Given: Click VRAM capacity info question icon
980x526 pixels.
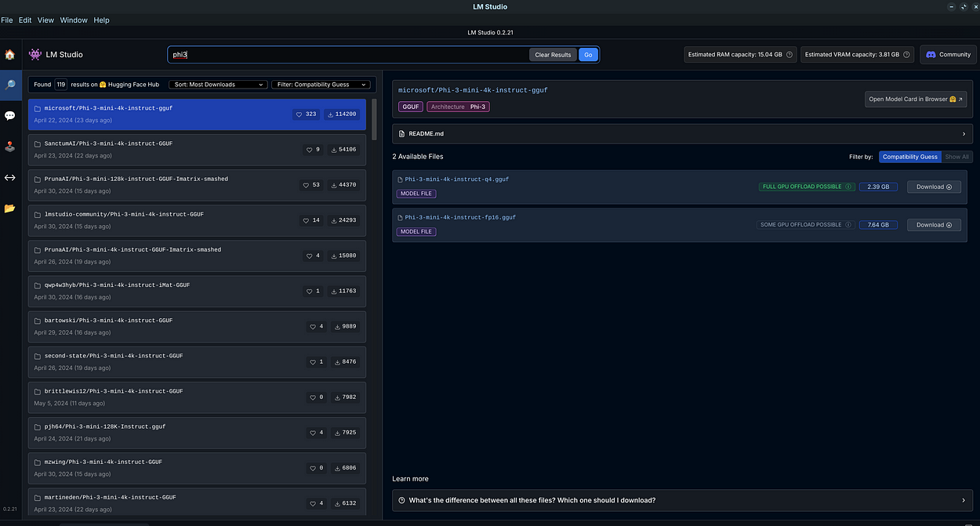Looking at the screenshot, I should 907,55.
